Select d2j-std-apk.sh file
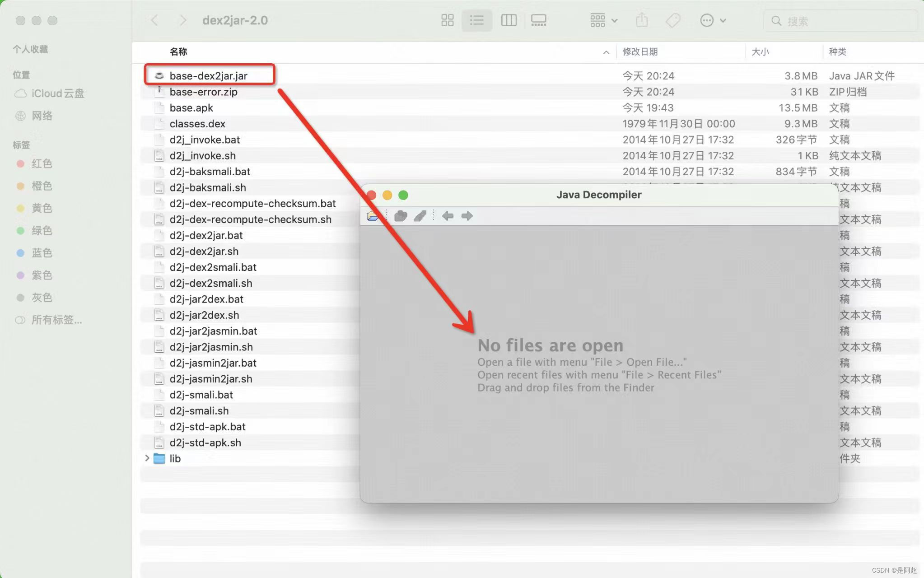Screen dimensions: 924x578 click(205, 443)
